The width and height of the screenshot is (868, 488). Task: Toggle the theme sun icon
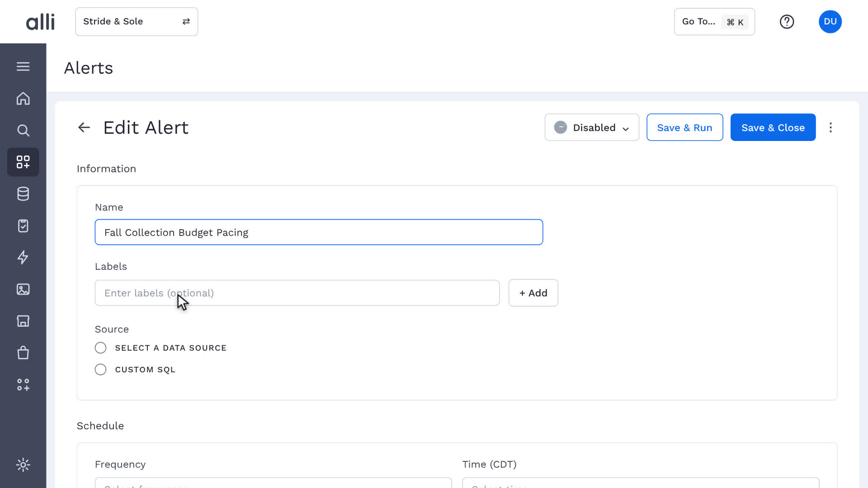(23, 465)
